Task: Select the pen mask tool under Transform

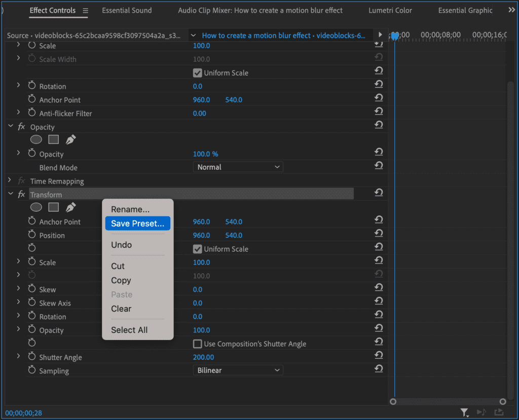Action: tap(70, 207)
